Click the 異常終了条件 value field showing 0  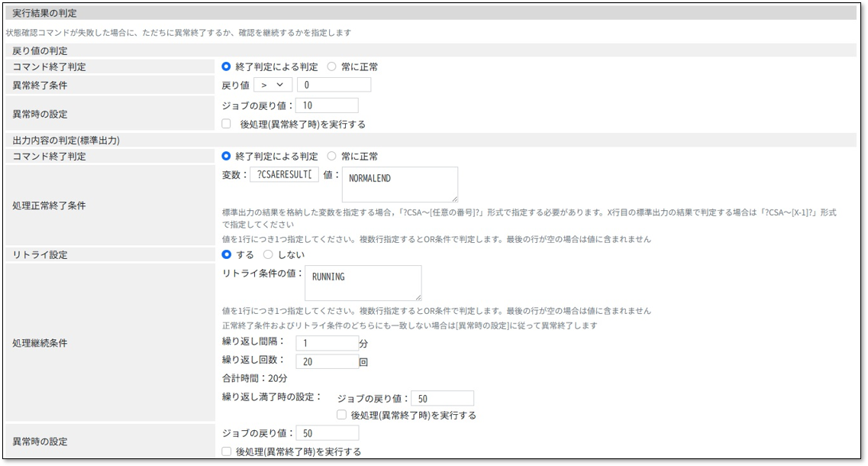point(334,85)
